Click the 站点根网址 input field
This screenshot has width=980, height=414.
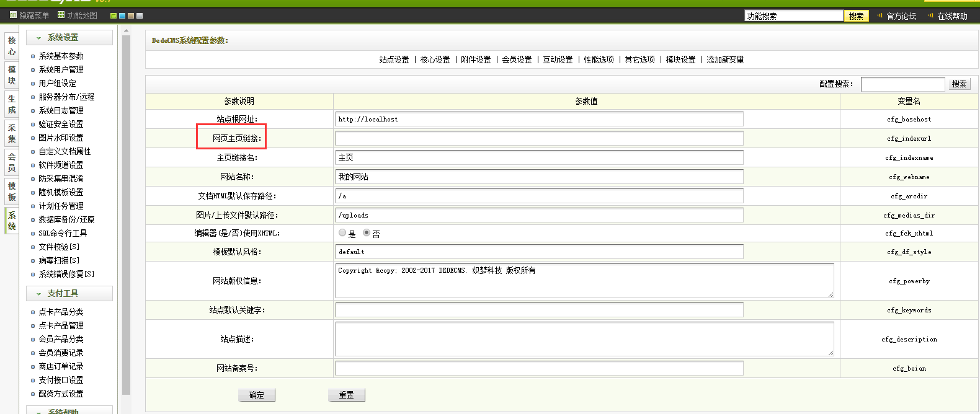point(539,119)
